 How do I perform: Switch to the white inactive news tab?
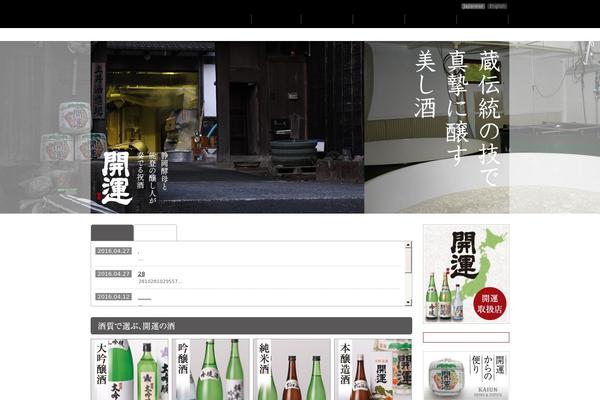[155, 233]
